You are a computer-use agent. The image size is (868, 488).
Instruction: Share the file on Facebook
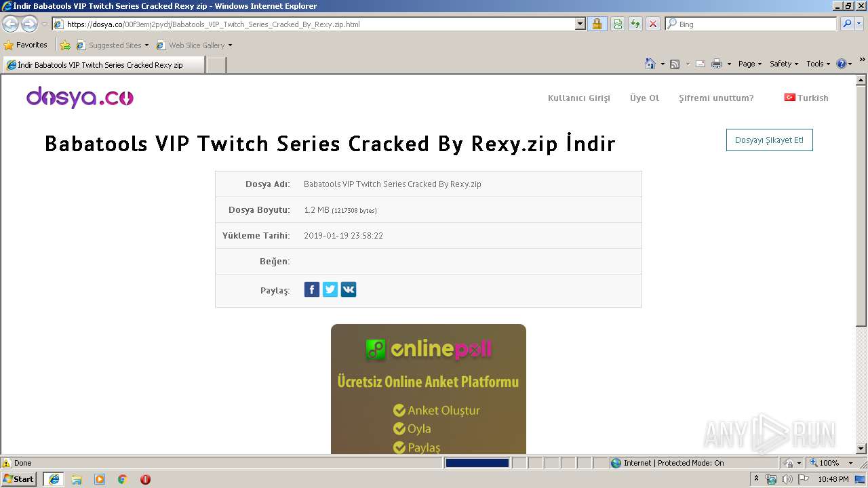click(312, 290)
